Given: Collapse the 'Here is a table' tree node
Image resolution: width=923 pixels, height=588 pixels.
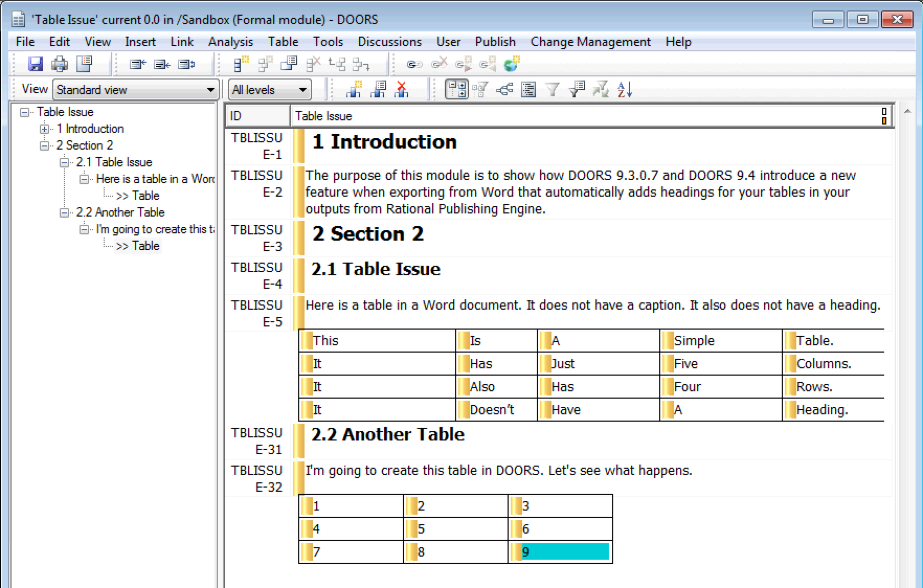Looking at the screenshot, I should [x=84, y=179].
